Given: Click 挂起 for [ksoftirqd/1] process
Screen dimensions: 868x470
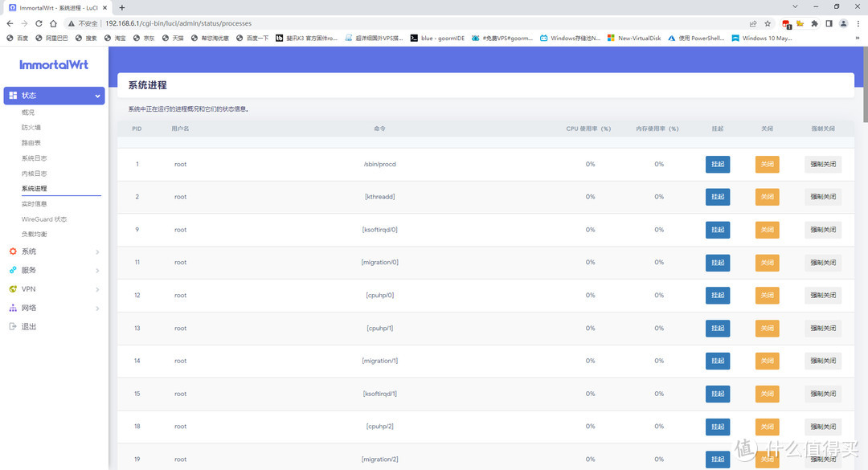Looking at the screenshot, I should pyautogui.click(x=718, y=394).
